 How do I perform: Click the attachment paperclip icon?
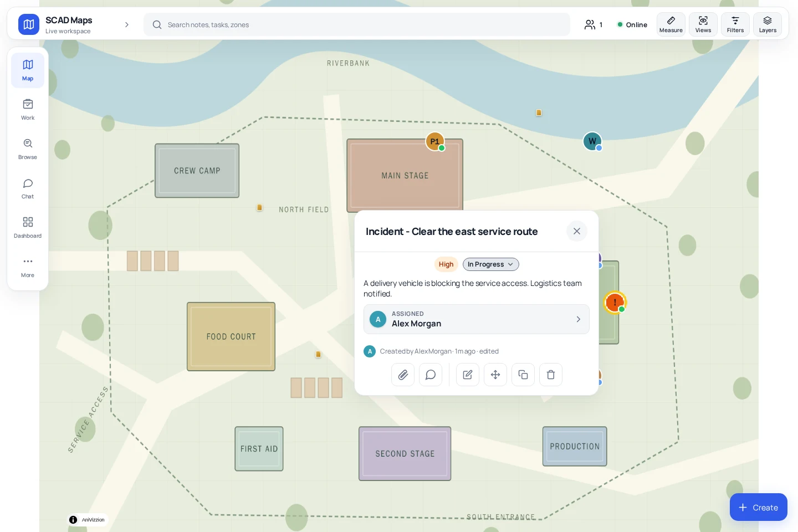point(403,375)
